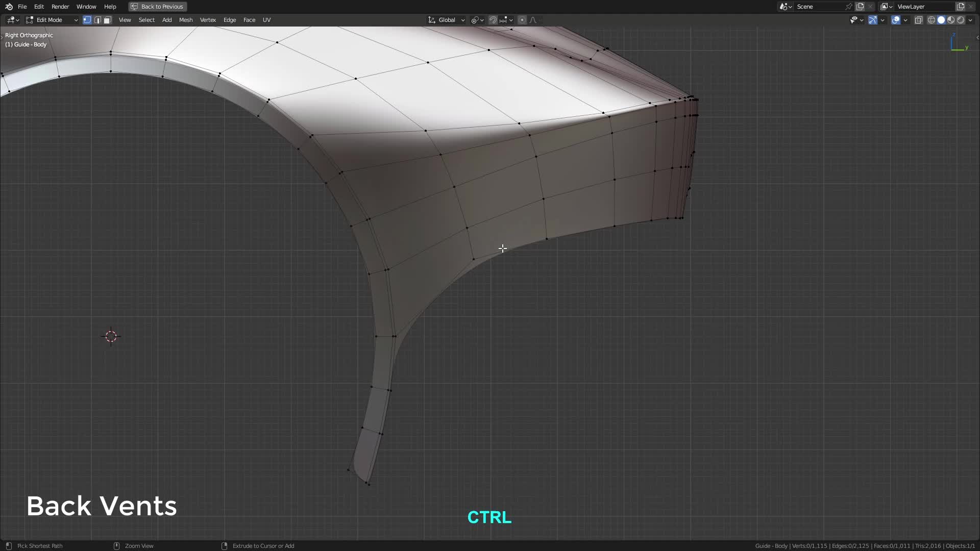The image size is (980, 551).
Task: Open the UV menu
Action: point(266,20)
